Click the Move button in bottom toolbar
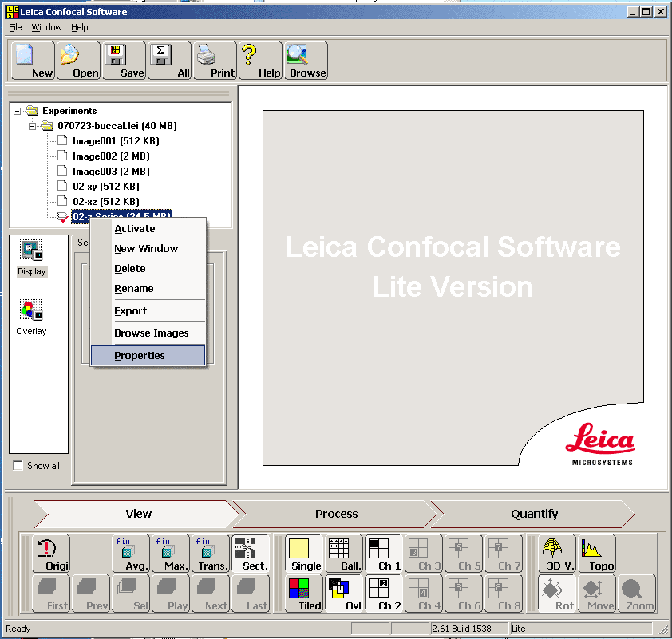The width and height of the screenshot is (672, 639). pos(596,594)
